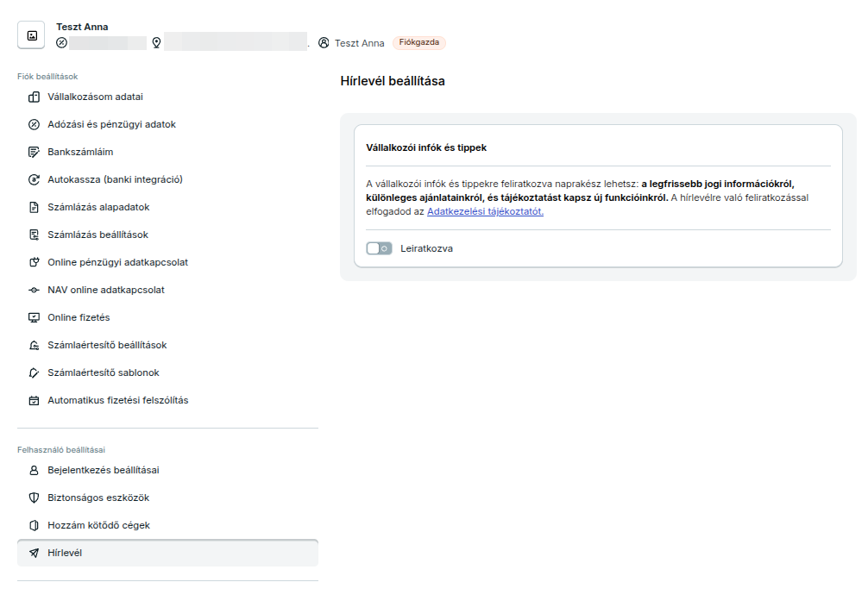This screenshot has width=868, height=601.
Task: Select the active Hírlevél menu item
Action: click(x=65, y=553)
